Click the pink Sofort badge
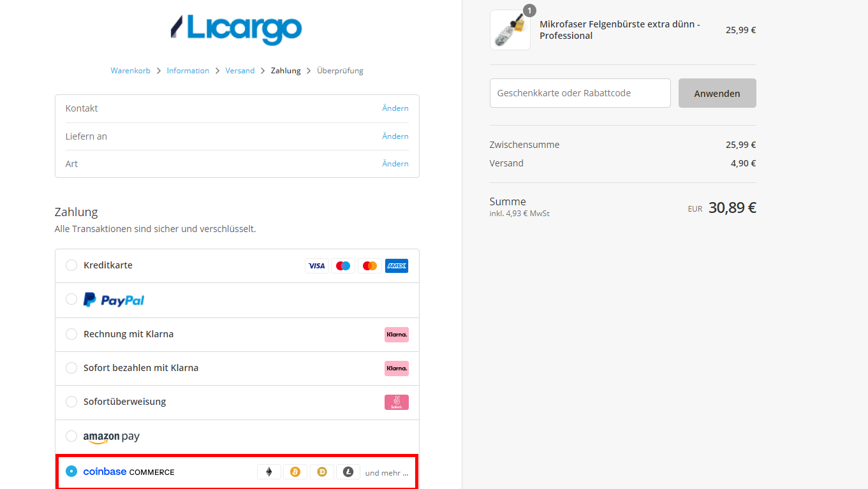The width and height of the screenshot is (868, 489). coord(397,402)
